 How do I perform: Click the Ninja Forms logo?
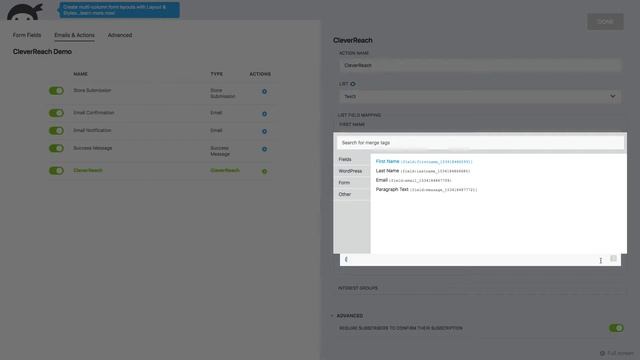point(25,11)
